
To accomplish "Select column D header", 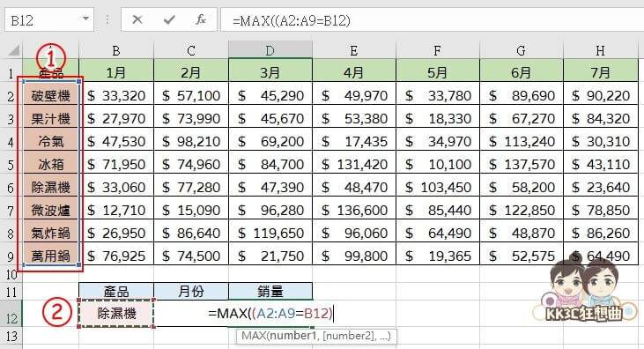I will [270, 50].
